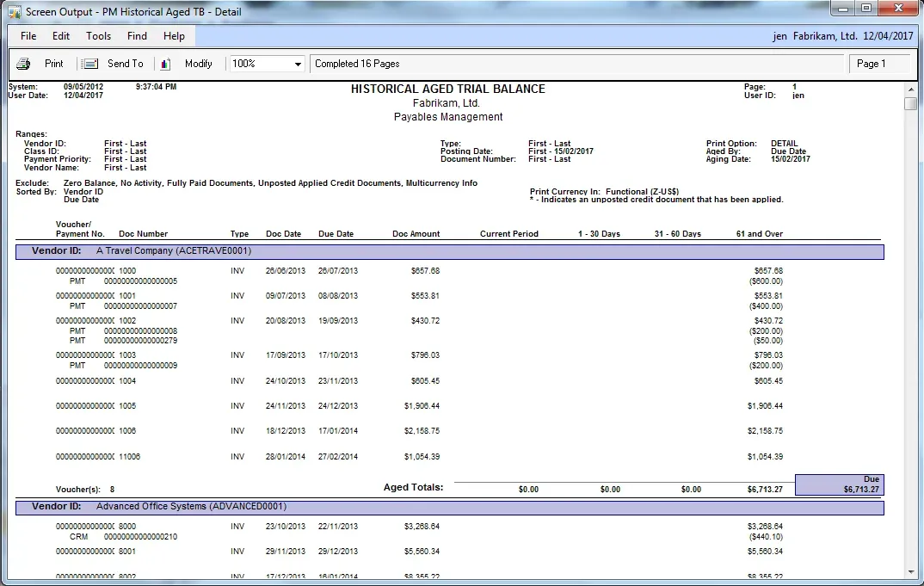Click the Modify button label
Image resolution: width=924 pixels, height=586 pixels.
198,64
